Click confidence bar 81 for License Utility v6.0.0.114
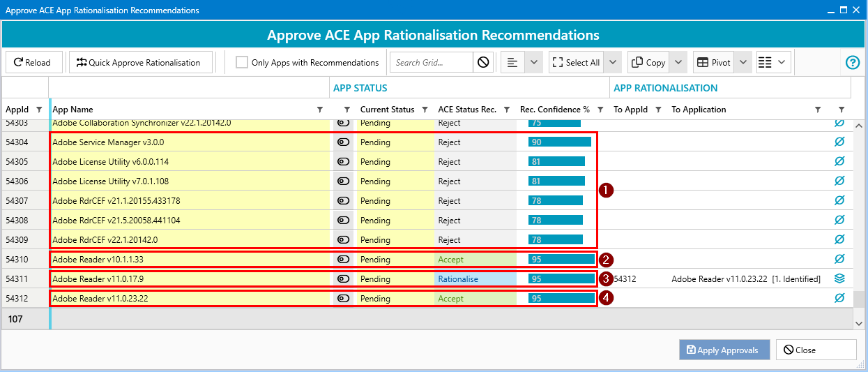 tap(556, 161)
